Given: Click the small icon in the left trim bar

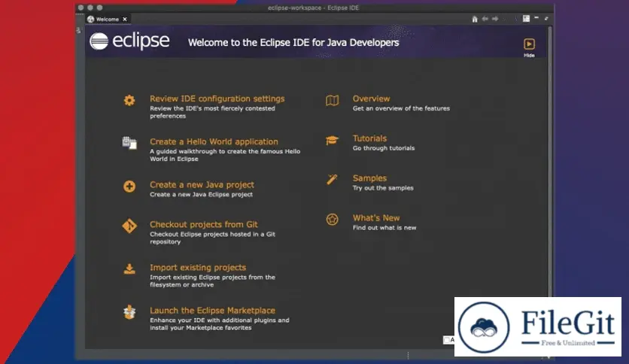Looking at the screenshot, I should [78, 30].
